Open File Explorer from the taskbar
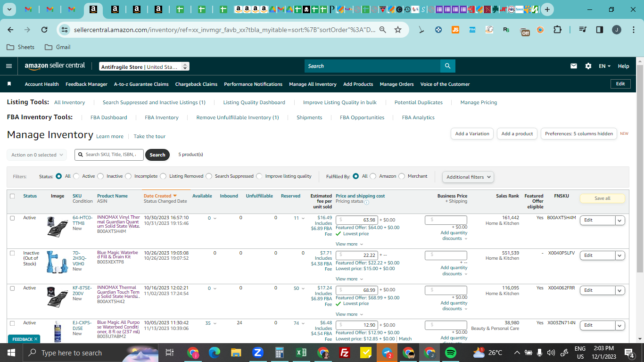The image size is (644, 362). click(x=236, y=353)
